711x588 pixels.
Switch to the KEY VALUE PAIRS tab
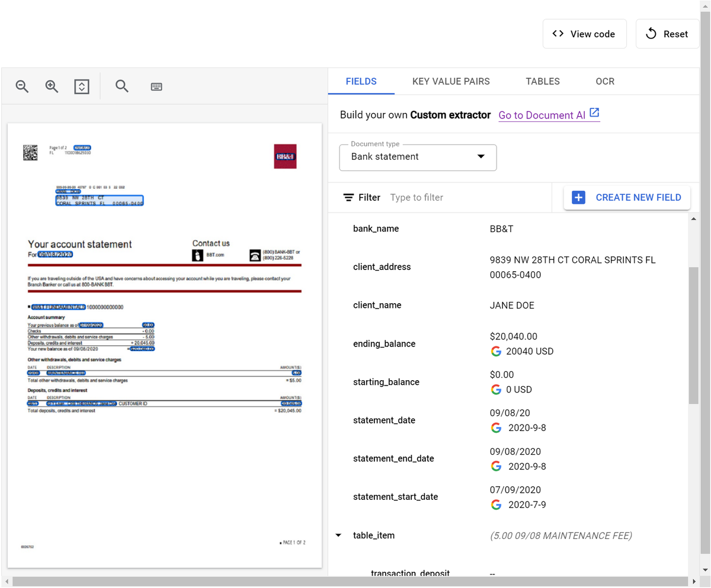pos(451,82)
